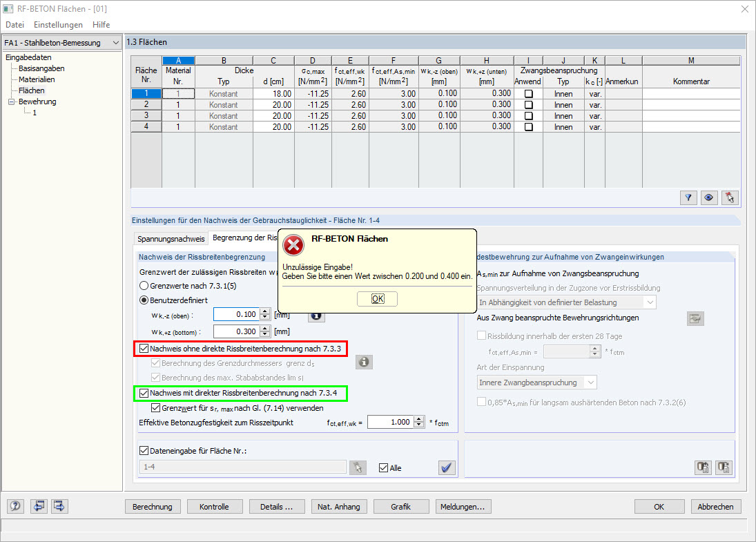
Task: Click the edit icon for beanspruchte Bewehrungsrichtungen
Action: 695,318
